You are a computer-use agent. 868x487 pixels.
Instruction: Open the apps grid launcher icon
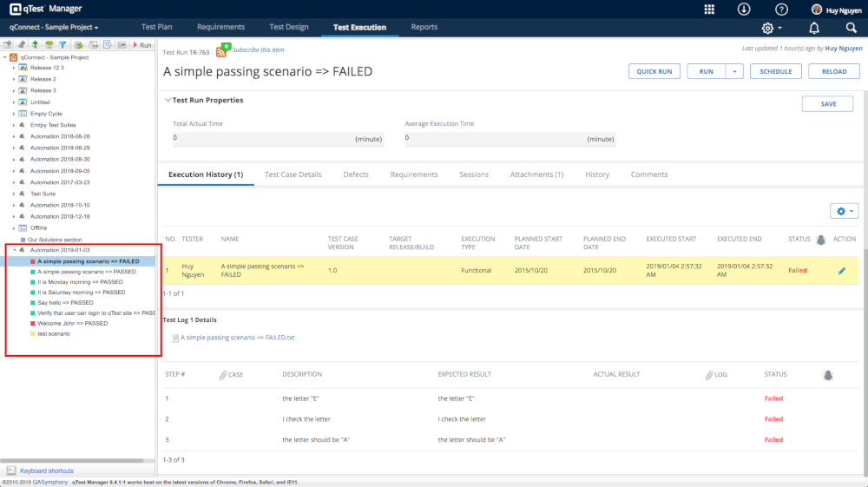pos(709,10)
